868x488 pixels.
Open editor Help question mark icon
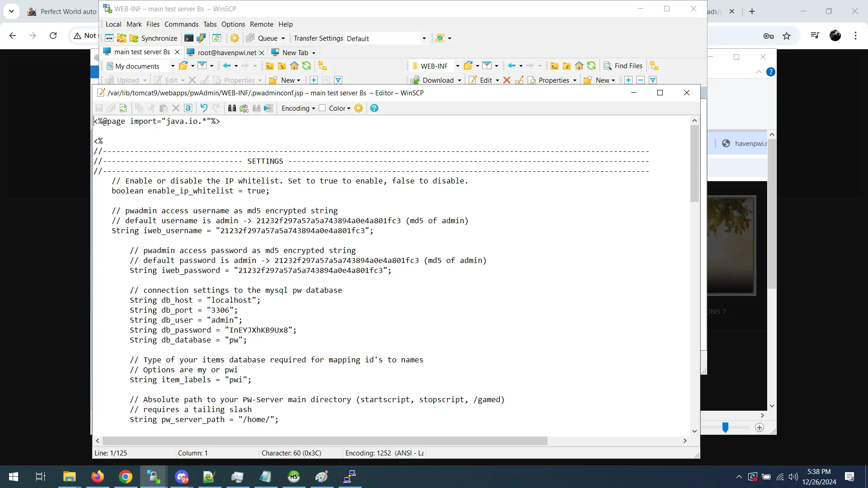click(374, 108)
